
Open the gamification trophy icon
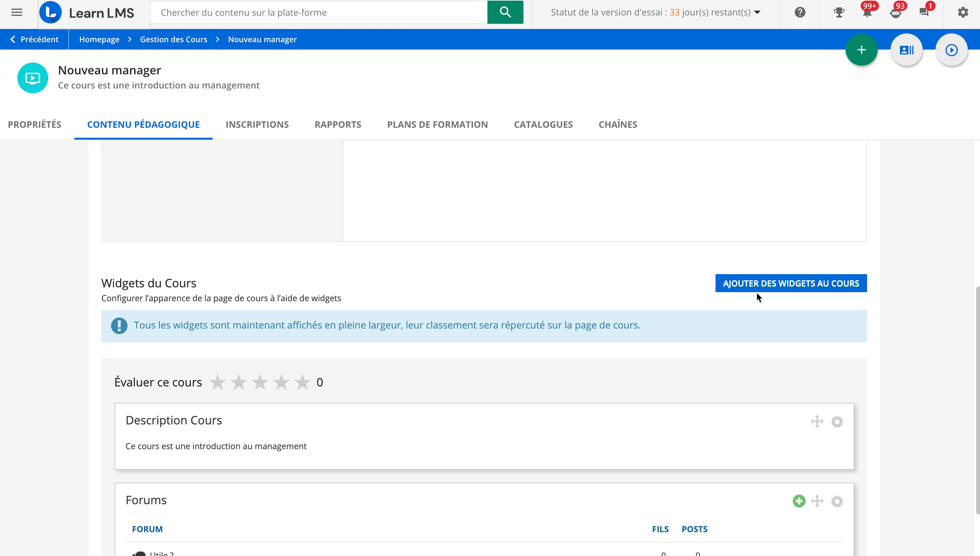(x=838, y=12)
